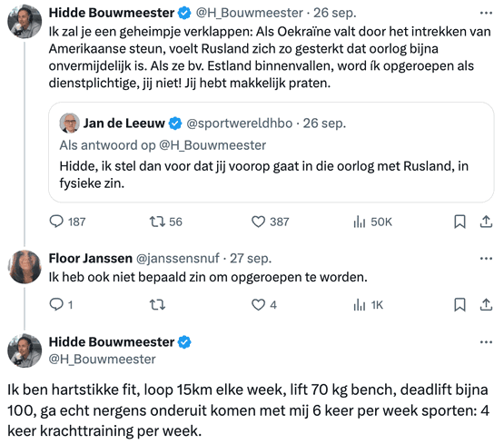Open quoted tweet from Jan de Leeuw

pyautogui.click(x=271, y=153)
